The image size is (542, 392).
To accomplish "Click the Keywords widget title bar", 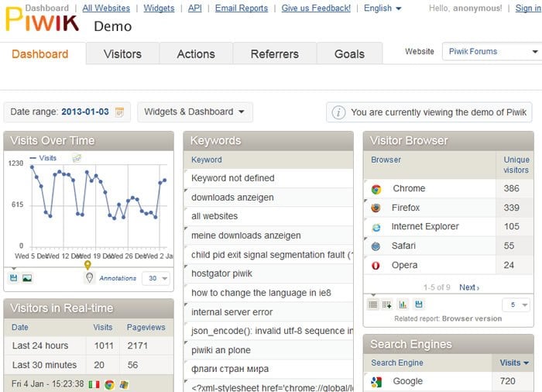I will pos(269,141).
